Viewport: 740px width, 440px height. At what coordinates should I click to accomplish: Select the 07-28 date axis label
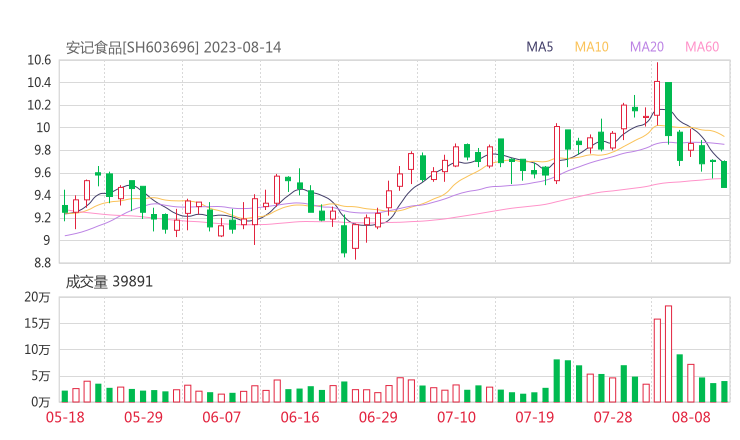point(613,417)
